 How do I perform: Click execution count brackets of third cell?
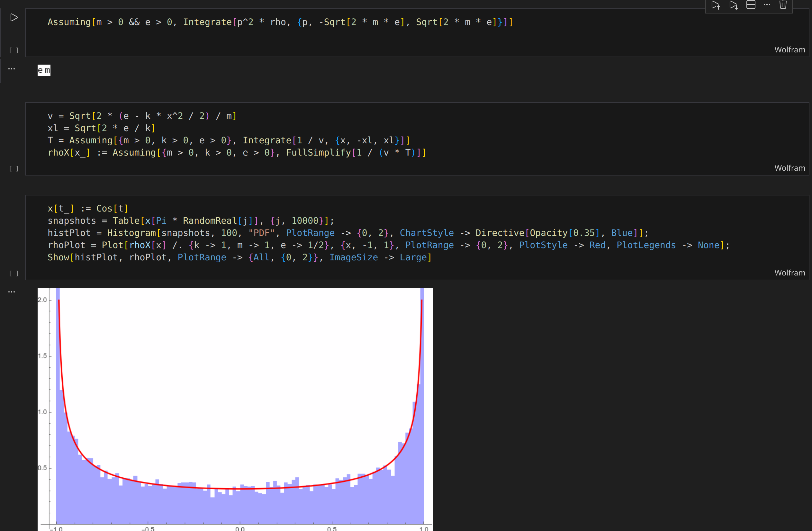click(x=14, y=273)
